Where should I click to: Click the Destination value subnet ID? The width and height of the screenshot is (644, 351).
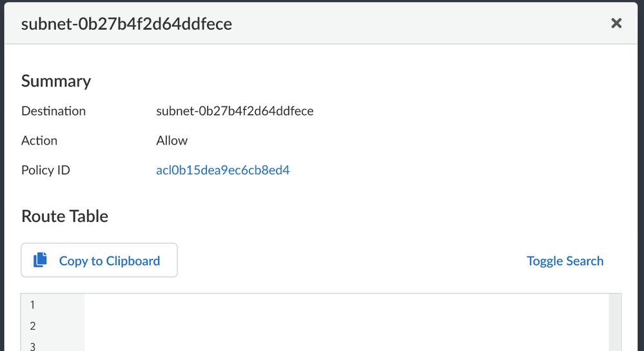235,111
